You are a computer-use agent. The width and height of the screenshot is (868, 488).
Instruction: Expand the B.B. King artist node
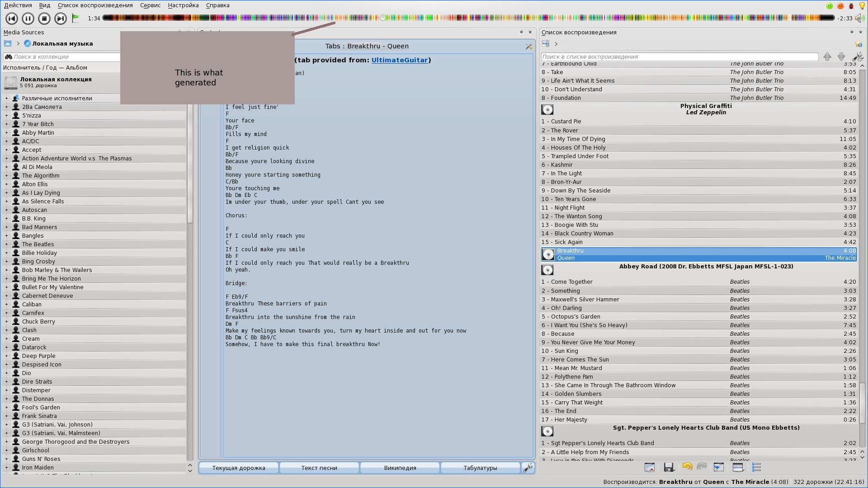coord(6,219)
